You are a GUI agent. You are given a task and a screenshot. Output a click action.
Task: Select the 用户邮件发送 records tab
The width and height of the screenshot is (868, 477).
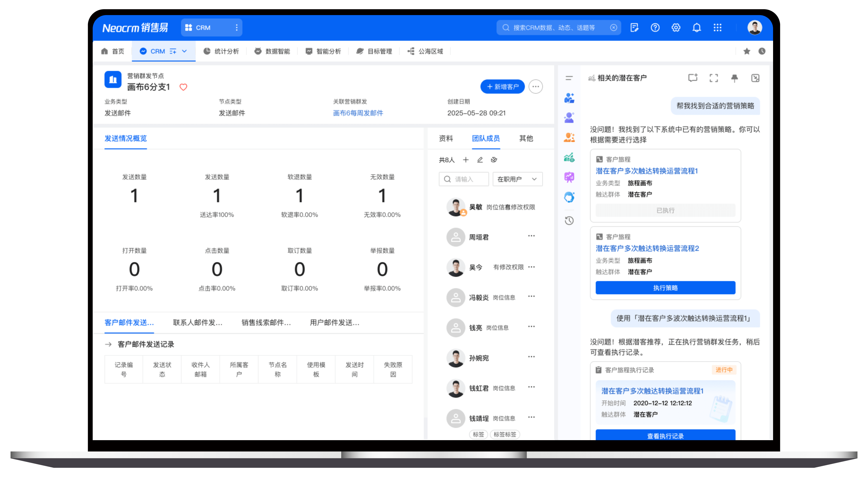[334, 323]
